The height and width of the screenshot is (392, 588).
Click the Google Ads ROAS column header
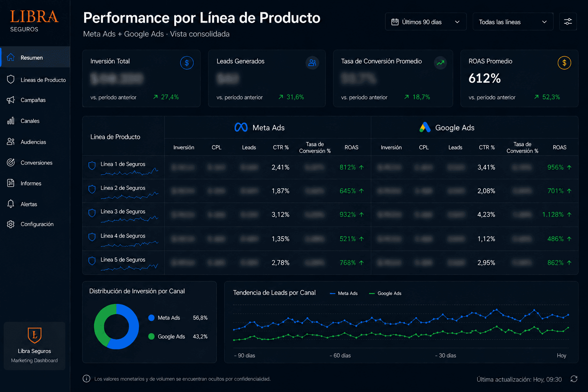[559, 147]
